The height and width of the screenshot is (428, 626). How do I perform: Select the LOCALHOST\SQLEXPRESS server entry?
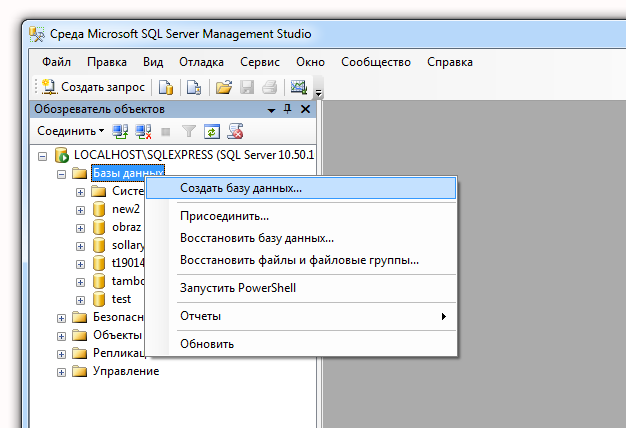(x=194, y=155)
